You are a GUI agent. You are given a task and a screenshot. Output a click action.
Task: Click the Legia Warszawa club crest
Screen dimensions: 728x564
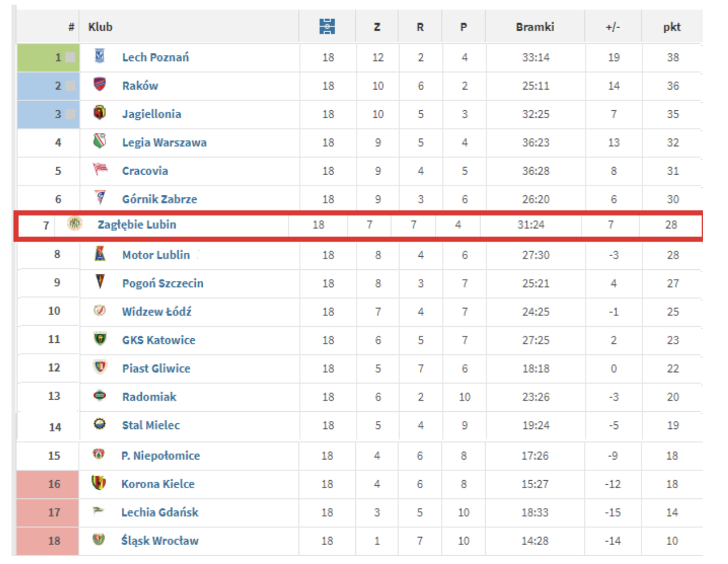pyautogui.click(x=99, y=141)
